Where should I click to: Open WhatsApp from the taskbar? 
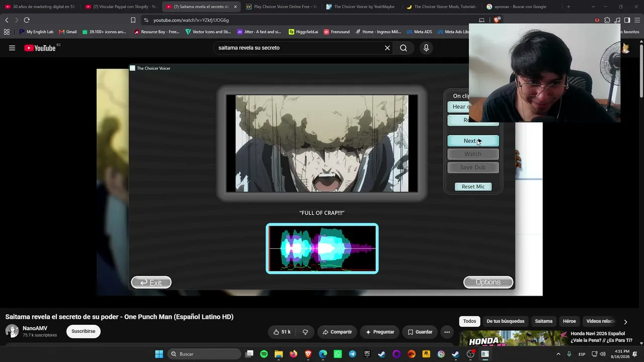pos(338,354)
